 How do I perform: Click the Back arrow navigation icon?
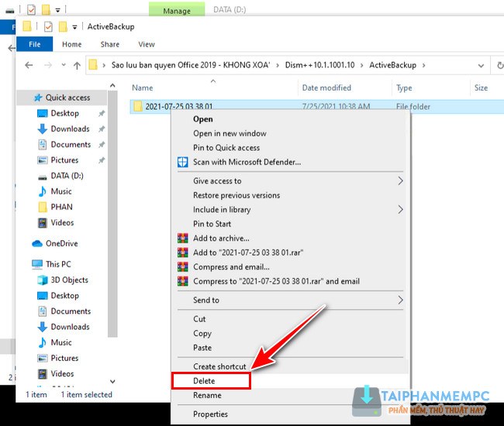tap(29, 66)
